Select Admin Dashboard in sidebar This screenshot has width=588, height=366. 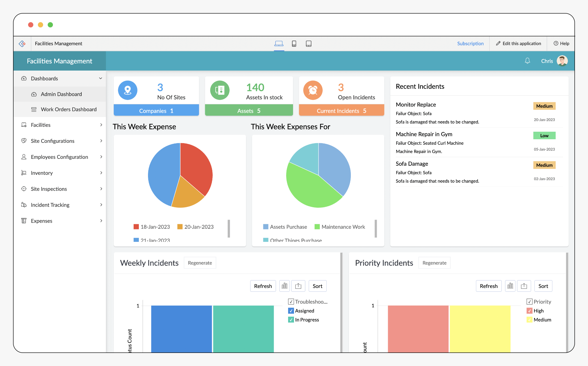(x=61, y=94)
